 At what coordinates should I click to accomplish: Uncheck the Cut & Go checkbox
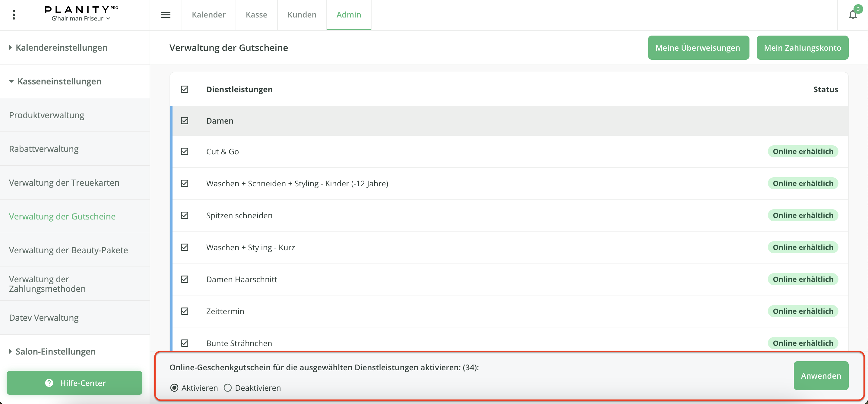point(185,151)
